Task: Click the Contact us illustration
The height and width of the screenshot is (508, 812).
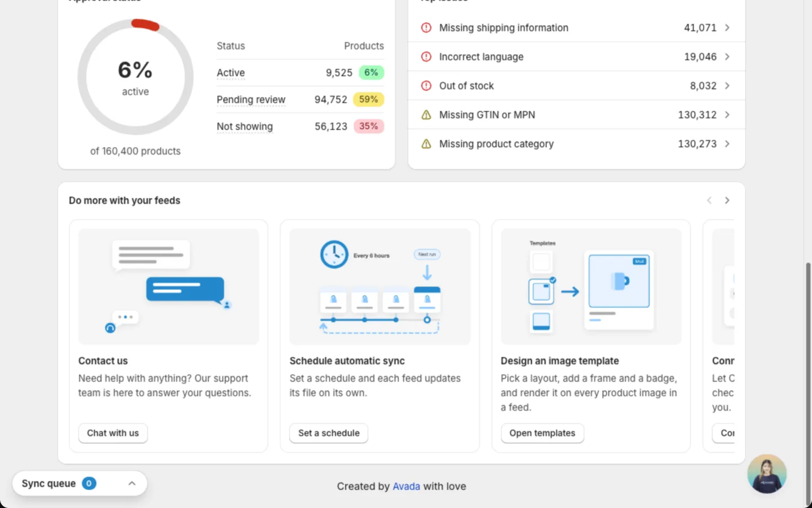Action: click(x=169, y=286)
